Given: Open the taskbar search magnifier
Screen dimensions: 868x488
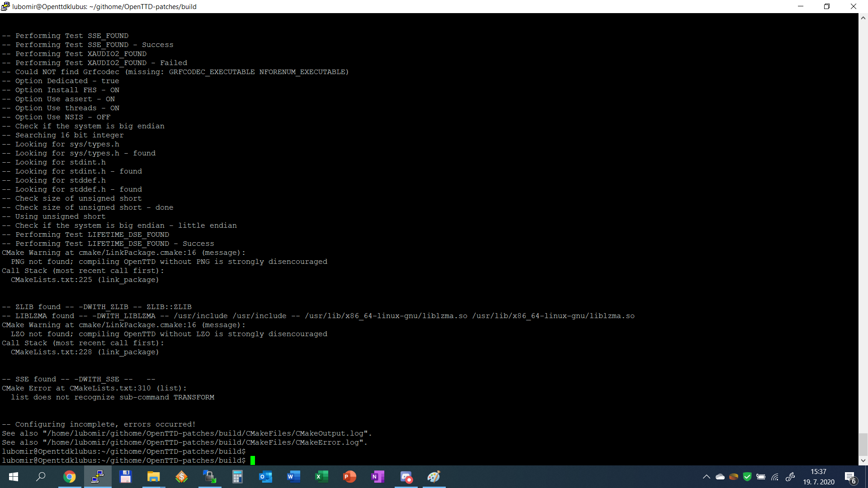Looking at the screenshot, I should click(41, 477).
